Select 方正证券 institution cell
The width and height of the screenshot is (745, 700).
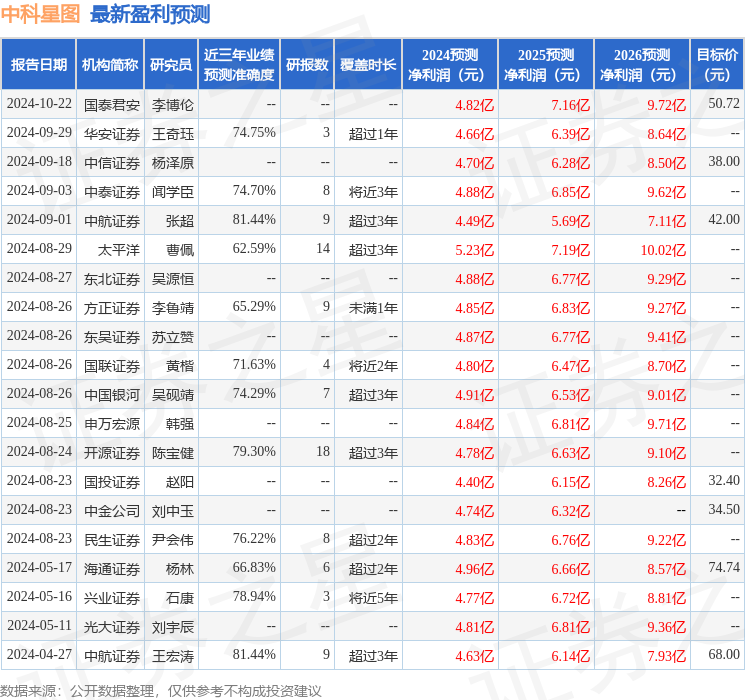point(112,308)
